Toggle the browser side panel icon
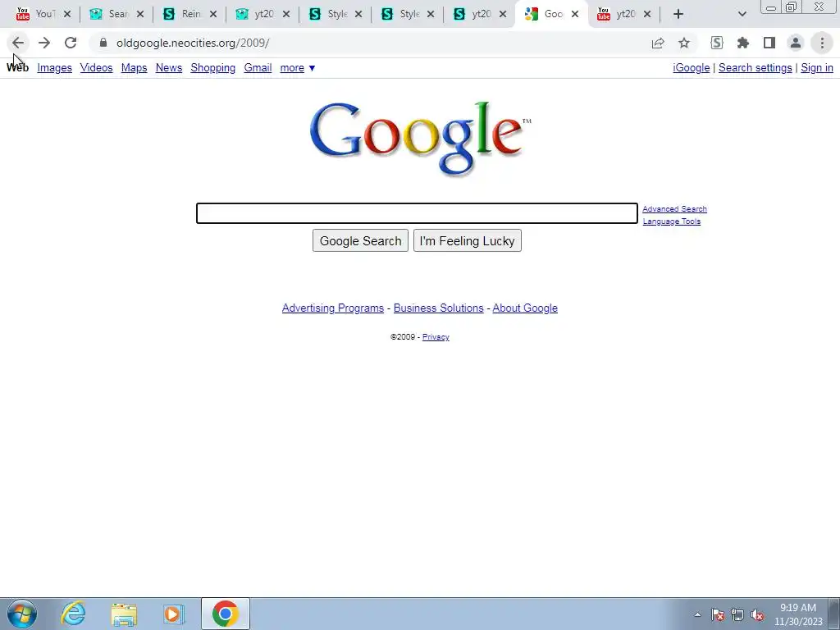This screenshot has width=840, height=630. coord(769,43)
